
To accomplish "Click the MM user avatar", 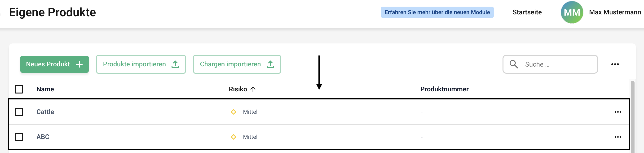I will coord(572,12).
